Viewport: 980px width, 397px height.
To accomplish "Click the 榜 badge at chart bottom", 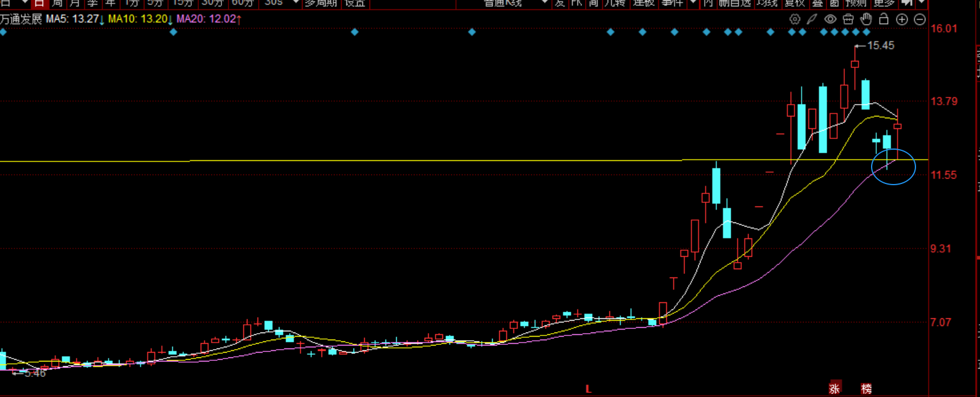I will click(x=866, y=389).
